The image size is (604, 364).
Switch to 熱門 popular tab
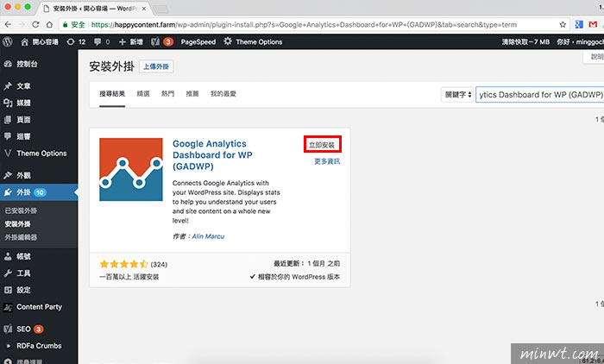pos(167,94)
